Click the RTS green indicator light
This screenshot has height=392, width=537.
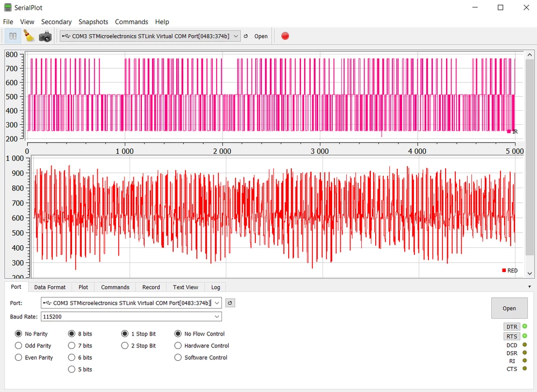pyautogui.click(x=525, y=336)
